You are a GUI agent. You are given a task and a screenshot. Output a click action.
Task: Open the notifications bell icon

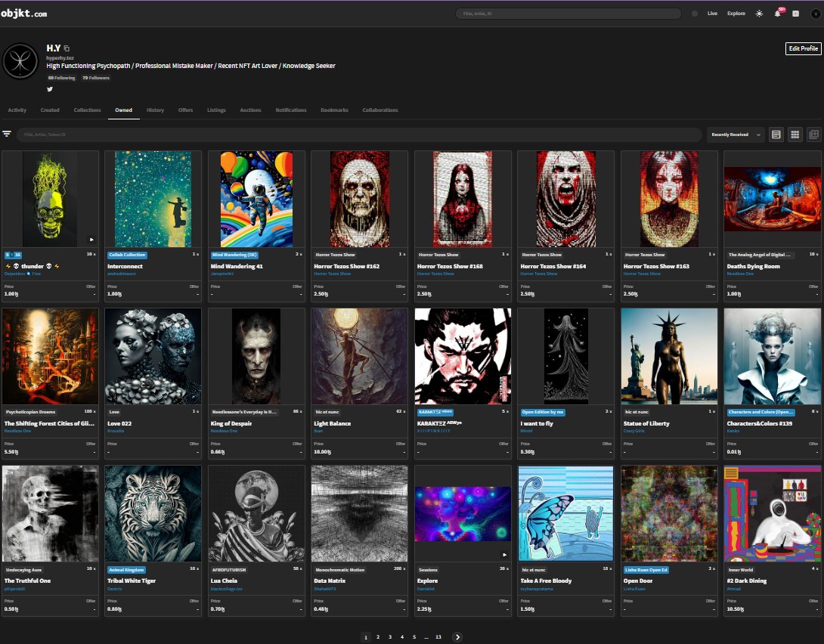[778, 14]
